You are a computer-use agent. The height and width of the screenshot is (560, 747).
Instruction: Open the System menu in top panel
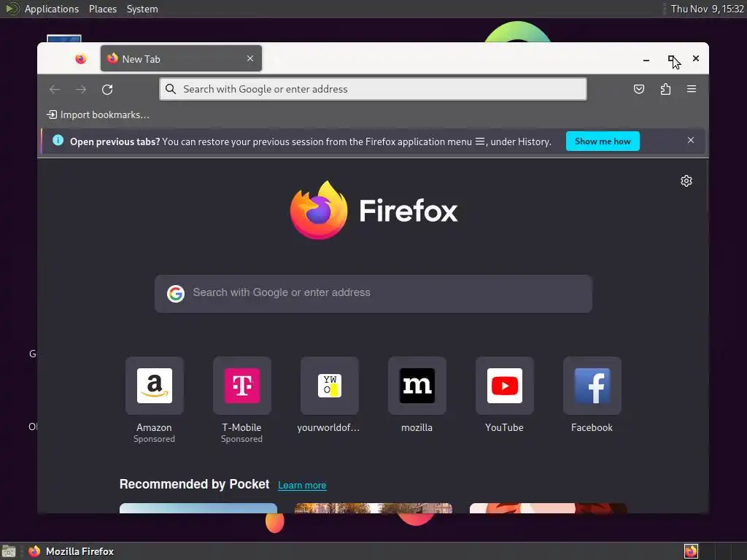point(142,9)
